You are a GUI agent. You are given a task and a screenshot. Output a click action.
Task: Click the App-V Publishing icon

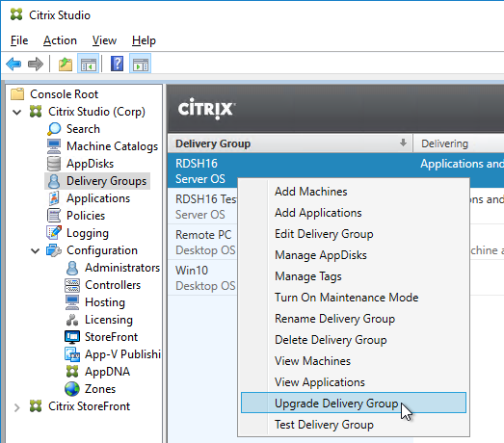click(x=72, y=354)
